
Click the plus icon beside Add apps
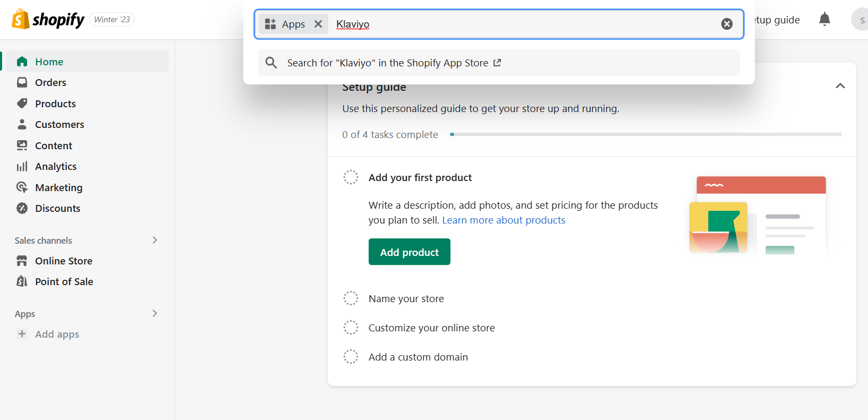pos(22,334)
